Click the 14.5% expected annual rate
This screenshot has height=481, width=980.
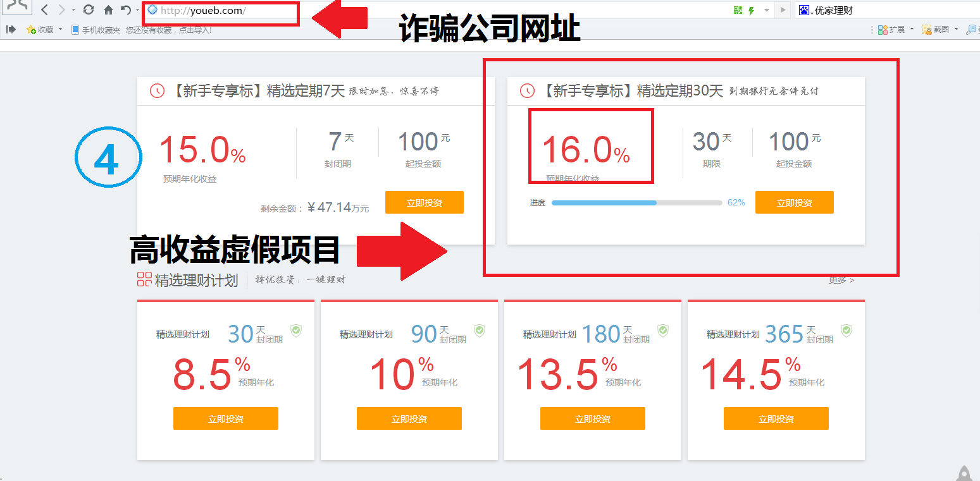coord(751,374)
